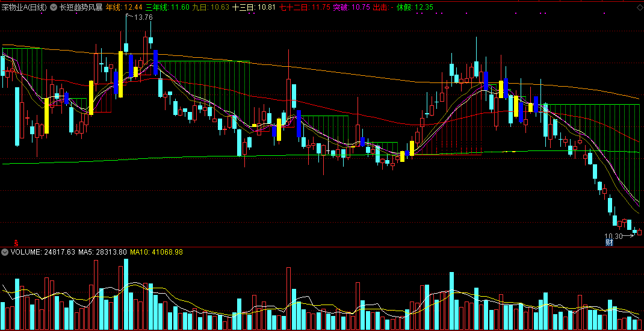Select the 三年线: 11.60 readout
Image resolution: width=644 pixels, height=331 pixels.
coord(167,7)
